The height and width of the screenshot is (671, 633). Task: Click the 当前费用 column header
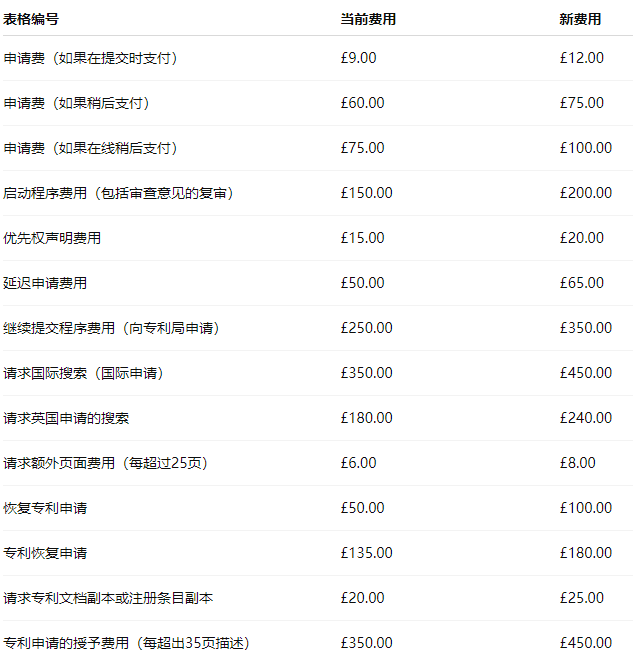[x=367, y=19]
